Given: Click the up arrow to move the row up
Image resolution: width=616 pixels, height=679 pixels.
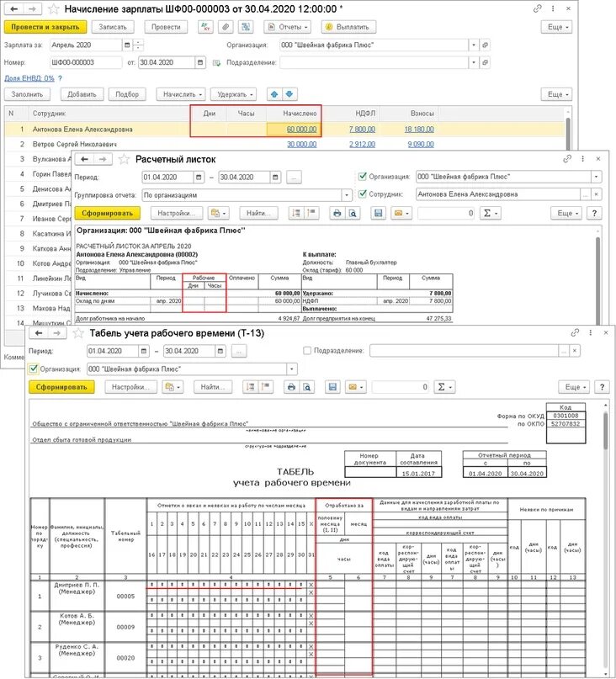Looking at the screenshot, I should (x=273, y=94).
